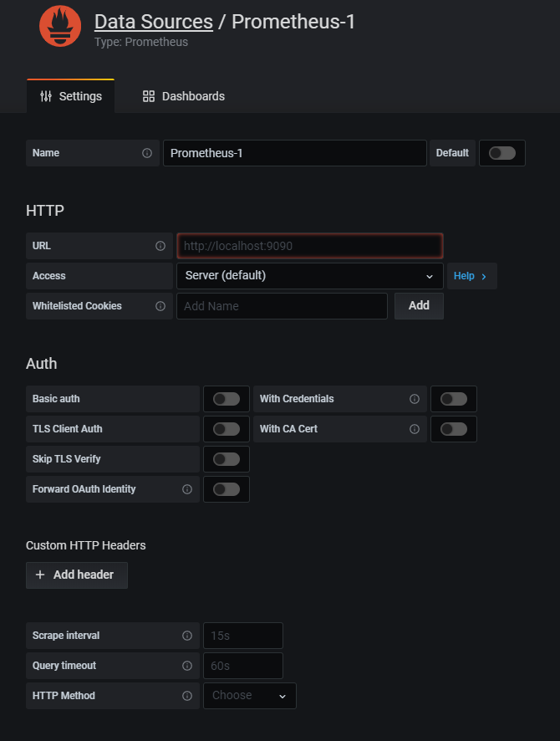The image size is (560, 741).
Task: Click the HTTP section heading
Action: (45, 210)
